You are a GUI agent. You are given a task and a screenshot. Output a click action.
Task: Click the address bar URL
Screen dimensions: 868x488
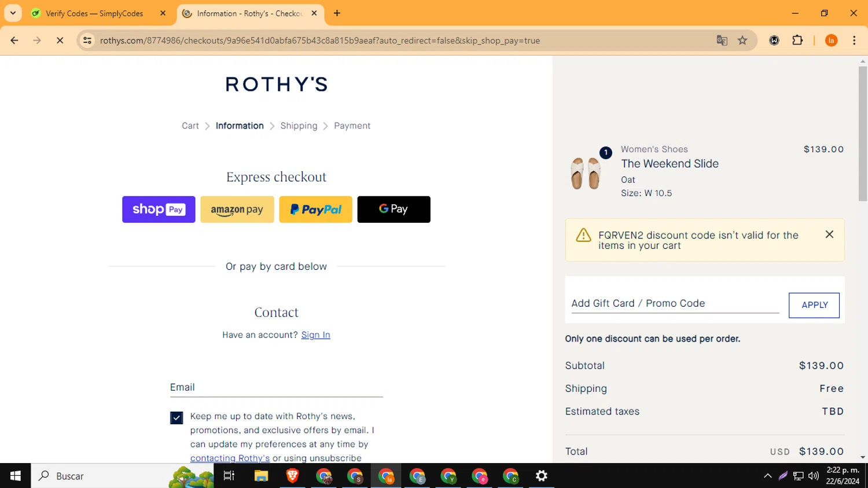(x=320, y=41)
